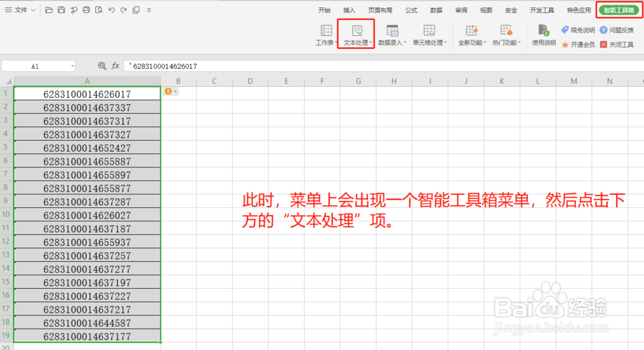Viewport: 644px width, 350px height.
Task: Click the select-all corner of the grid
Action: (x=7, y=81)
